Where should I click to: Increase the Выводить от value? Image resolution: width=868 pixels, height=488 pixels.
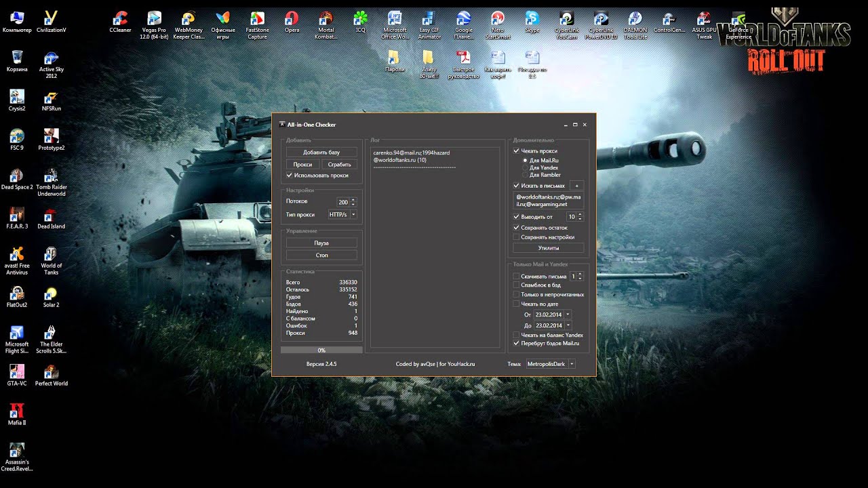[x=580, y=215]
